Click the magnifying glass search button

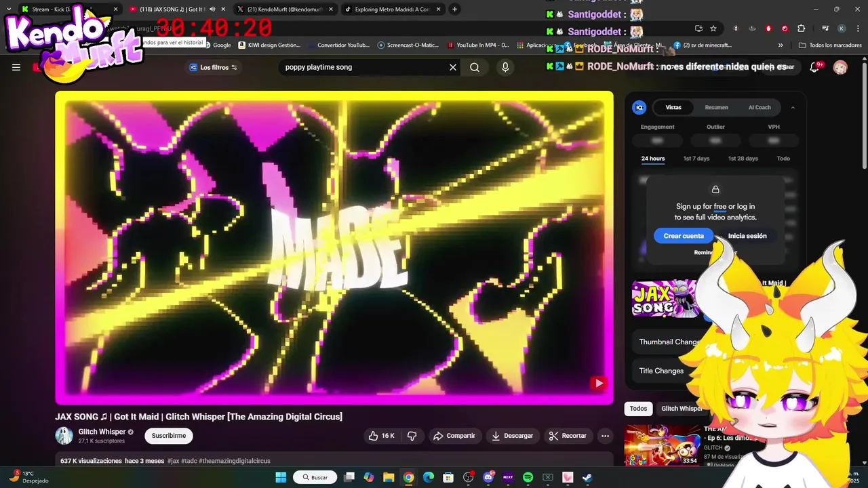(x=475, y=67)
